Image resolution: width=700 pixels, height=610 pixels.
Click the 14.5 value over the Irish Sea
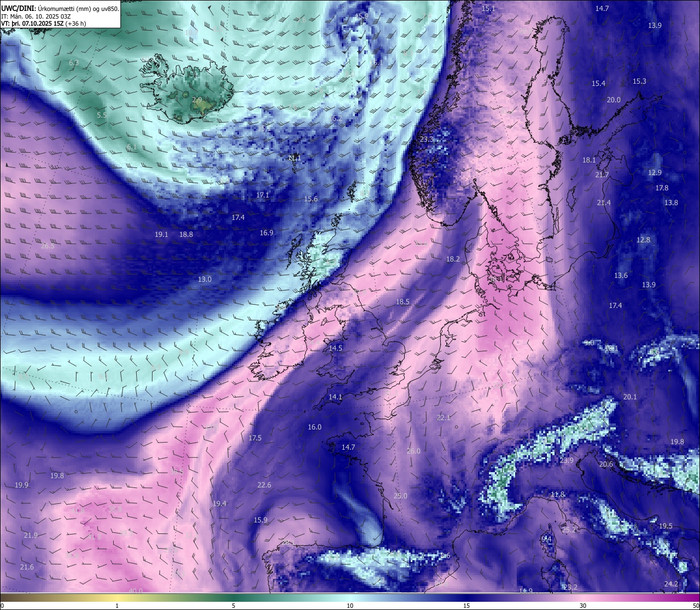335,348
